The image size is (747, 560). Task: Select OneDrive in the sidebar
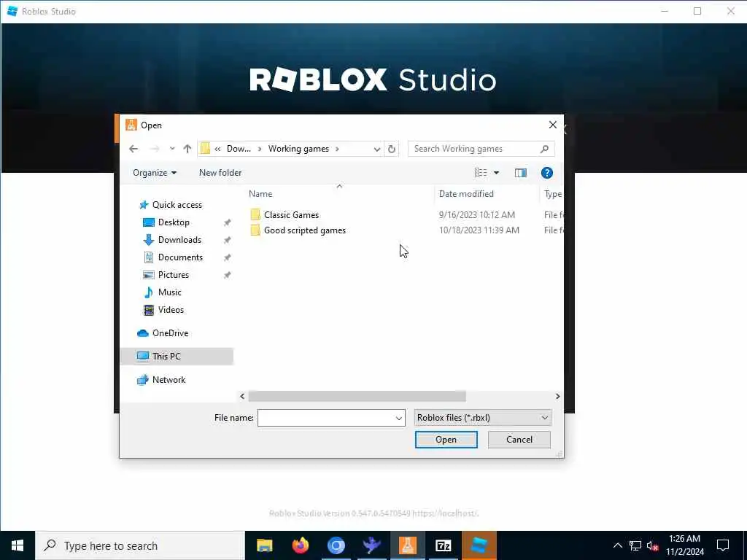(170, 333)
